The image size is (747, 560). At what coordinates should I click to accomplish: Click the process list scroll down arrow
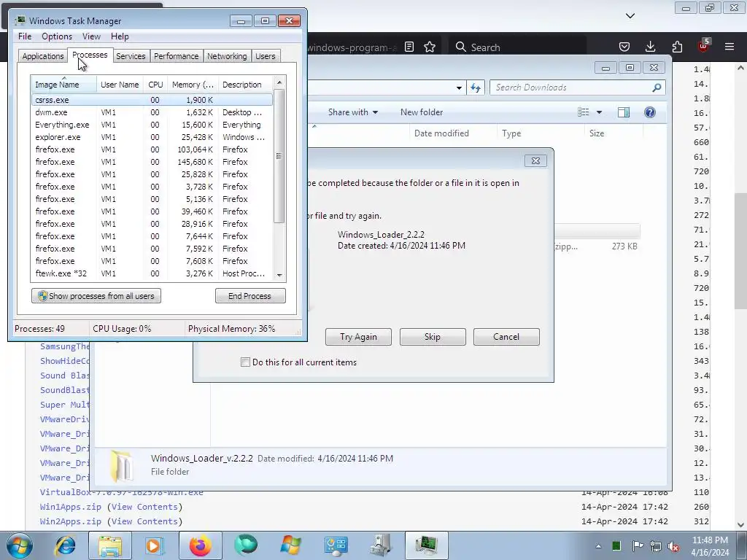[279, 275]
